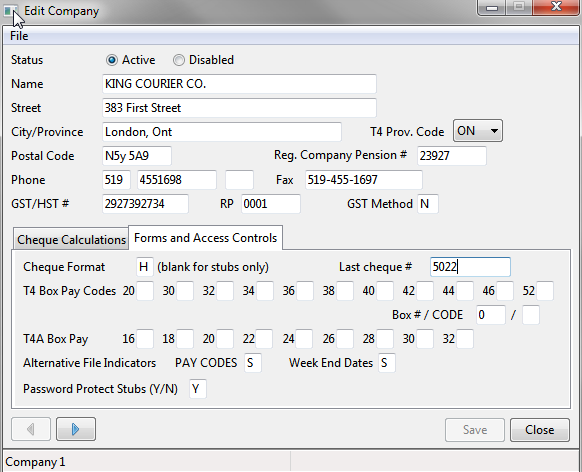Click the Fax number field
Viewport: 582px width, 472px height.
tap(364, 180)
